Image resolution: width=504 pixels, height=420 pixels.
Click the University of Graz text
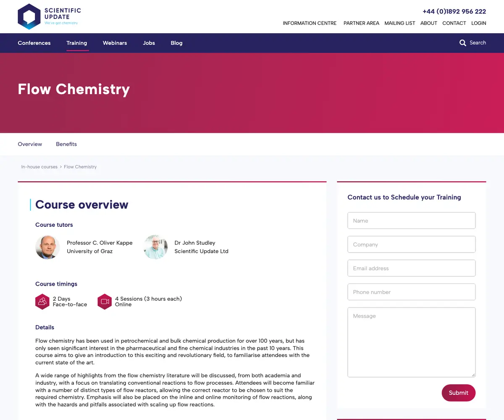coord(90,251)
